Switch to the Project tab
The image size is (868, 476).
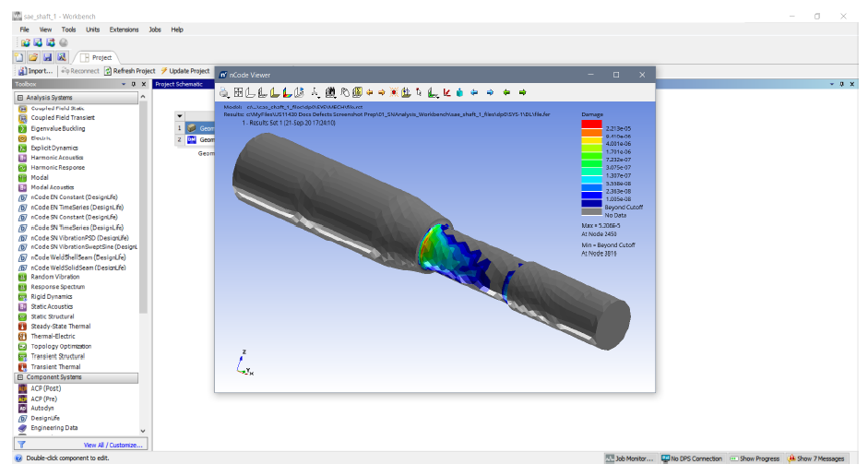96,57
